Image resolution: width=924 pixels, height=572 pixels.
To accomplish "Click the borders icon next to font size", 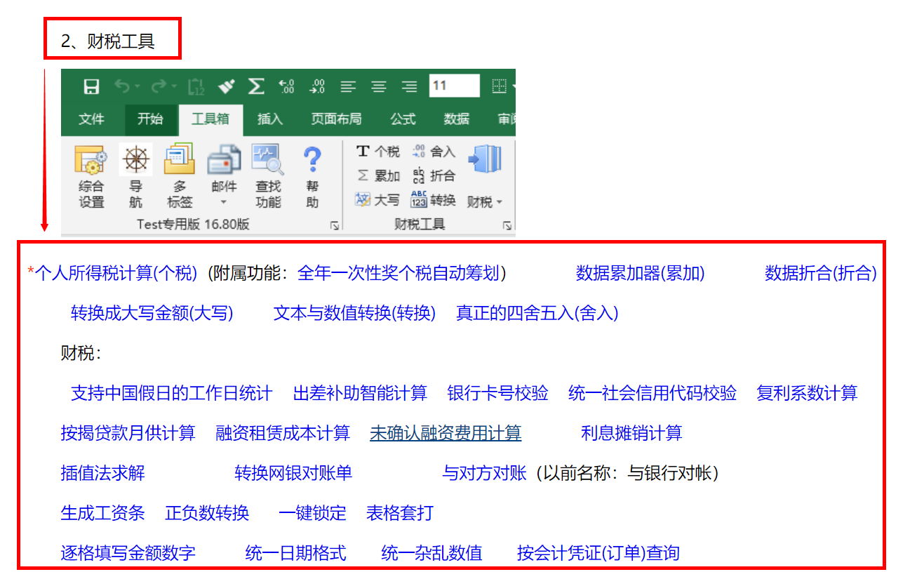I will (499, 86).
